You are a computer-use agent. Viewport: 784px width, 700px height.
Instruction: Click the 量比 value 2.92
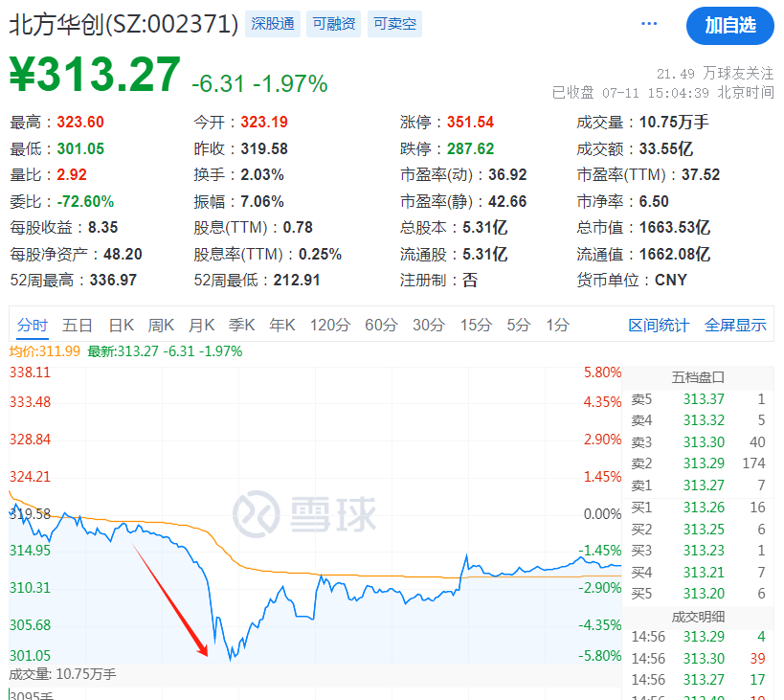click(x=72, y=174)
